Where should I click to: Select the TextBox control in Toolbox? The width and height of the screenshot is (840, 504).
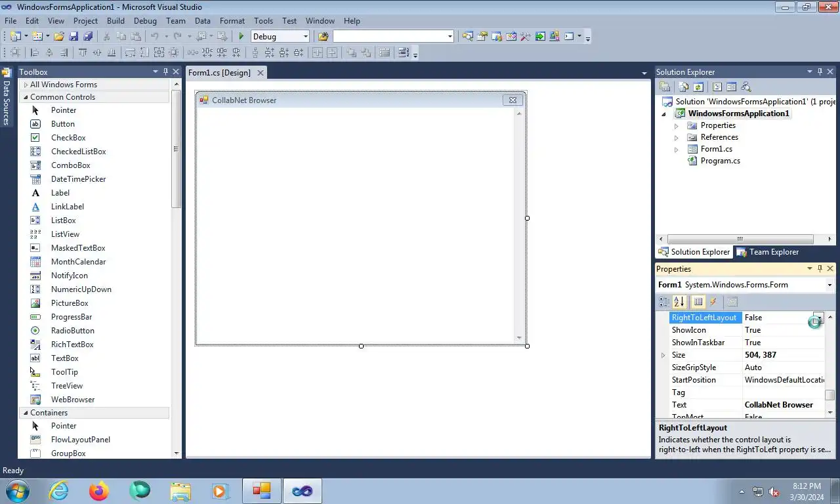point(65,358)
